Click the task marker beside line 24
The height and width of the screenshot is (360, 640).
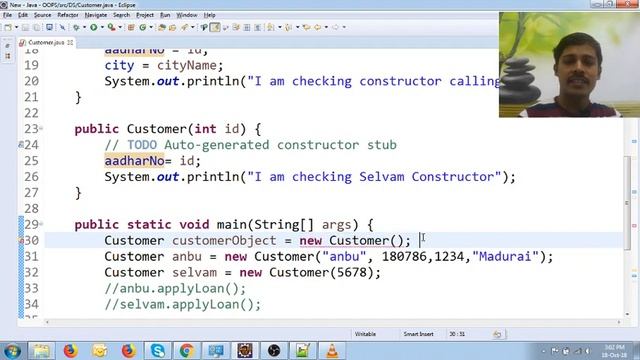pos(21,145)
